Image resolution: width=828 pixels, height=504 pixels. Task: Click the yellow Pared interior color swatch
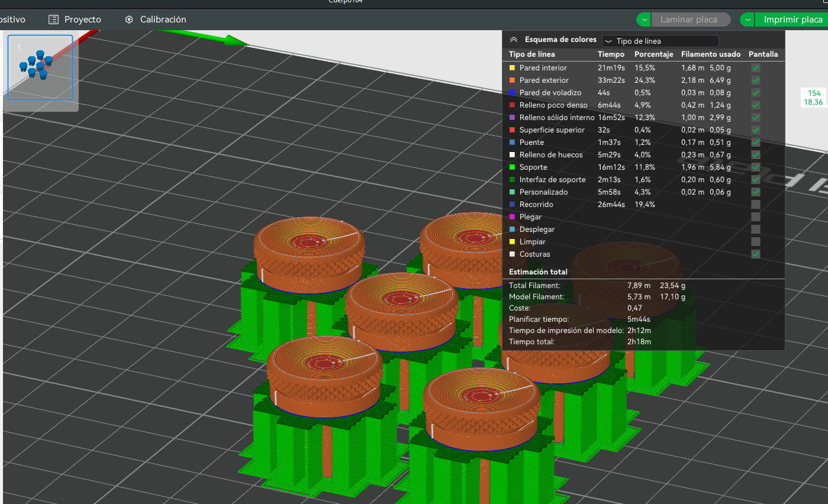tap(512, 68)
